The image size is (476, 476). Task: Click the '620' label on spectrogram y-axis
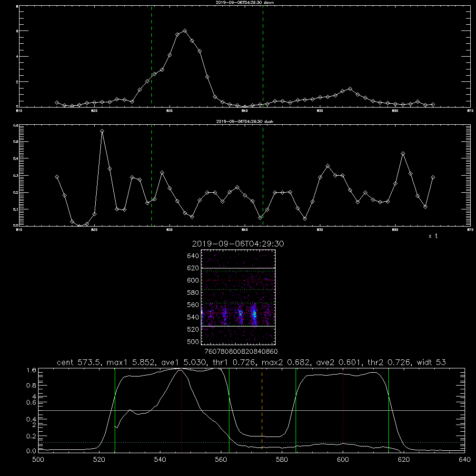(193, 268)
